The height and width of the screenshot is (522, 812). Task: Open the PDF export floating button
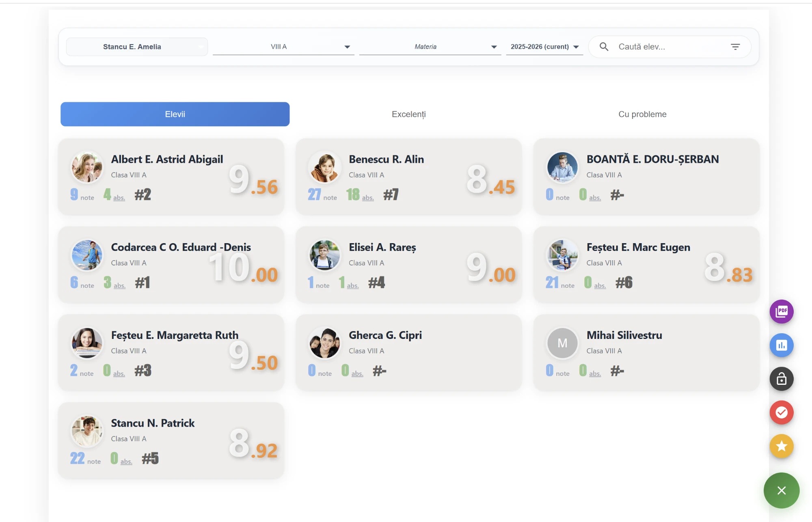click(782, 311)
